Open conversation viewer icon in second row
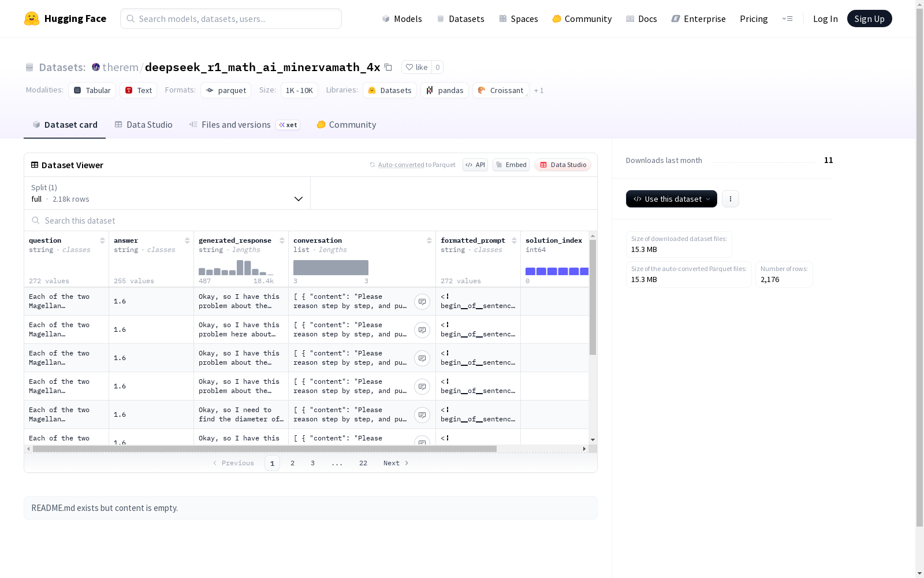The image size is (924, 578). [422, 330]
